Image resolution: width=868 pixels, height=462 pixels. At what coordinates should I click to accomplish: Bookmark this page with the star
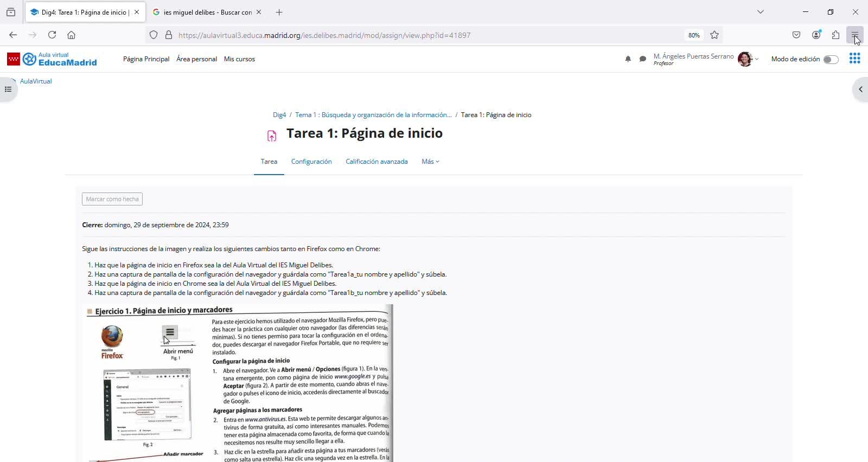click(714, 35)
